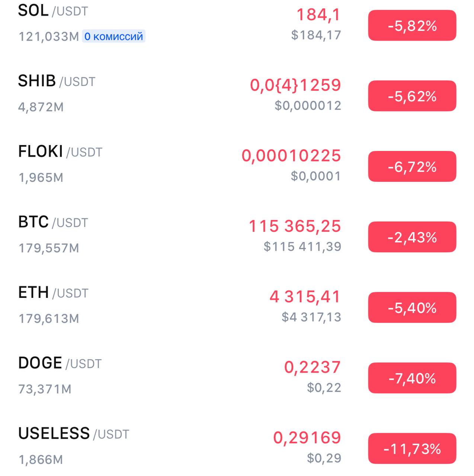Image resolution: width=474 pixels, height=476 pixels.
Task: Click the SHIB price 0,0{4}1259
Action: [295, 85]
